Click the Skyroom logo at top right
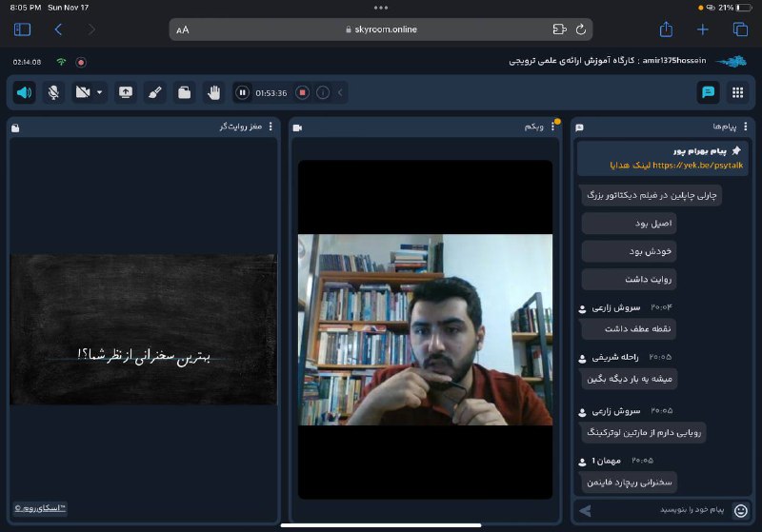762x532 pixels. (732, 61)
